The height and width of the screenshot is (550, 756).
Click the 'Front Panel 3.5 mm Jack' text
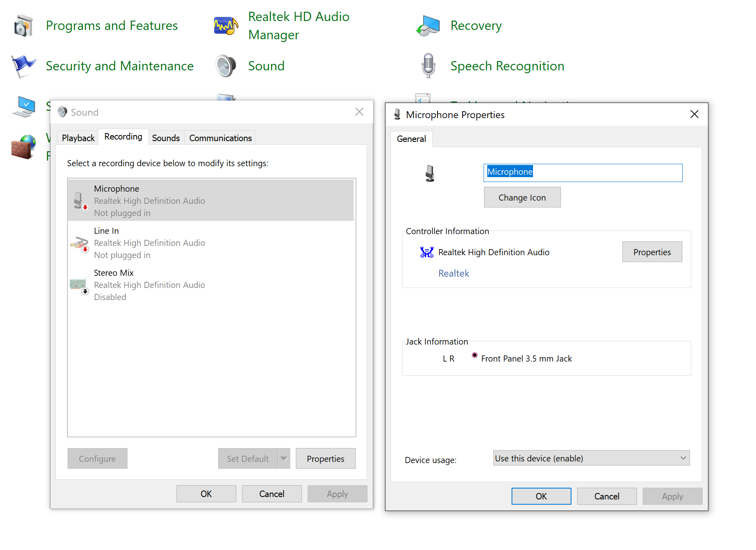click(526, 358)
